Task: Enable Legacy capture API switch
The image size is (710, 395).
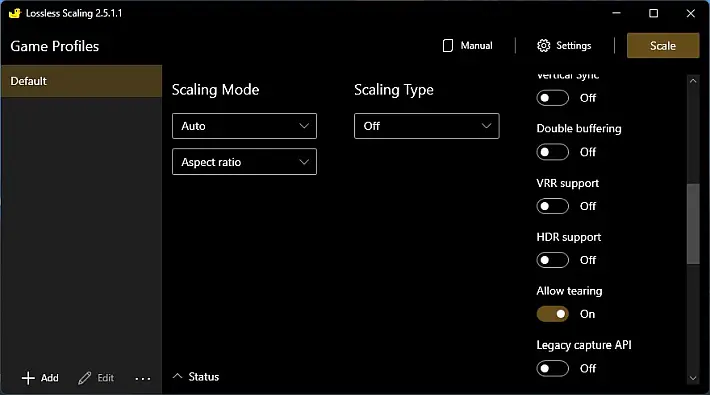Action: point(552,368)
